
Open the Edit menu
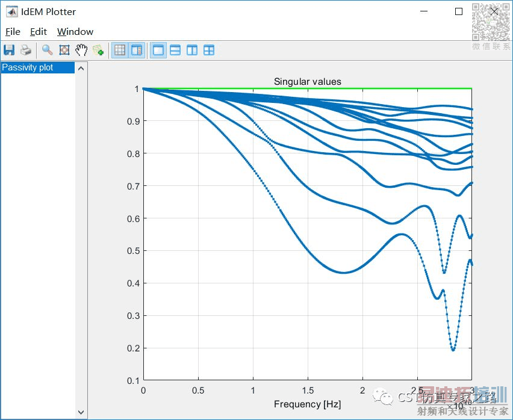pos(39,32)
